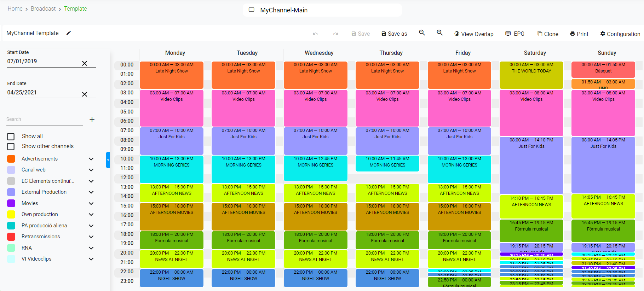
Task: Click the zoom out magnifier icon
Action: (x=422, y=33)
